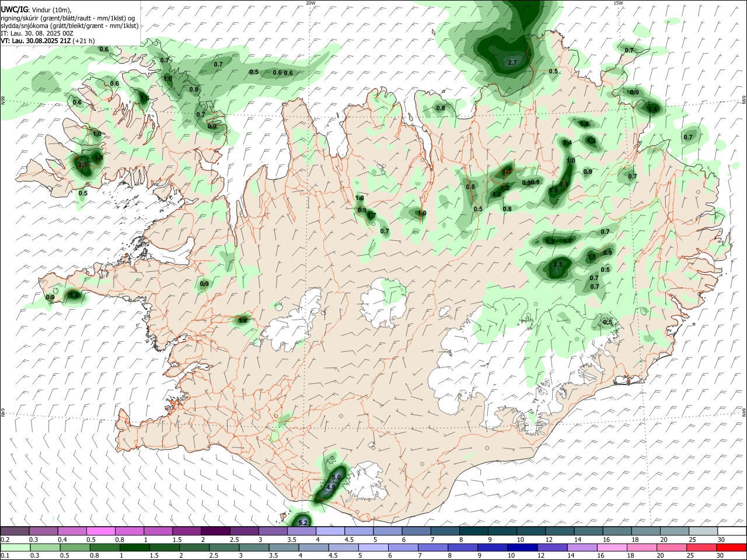
Task: Select the dark teal swatch at 8 in snow scale
Action: tap(473, 531)
